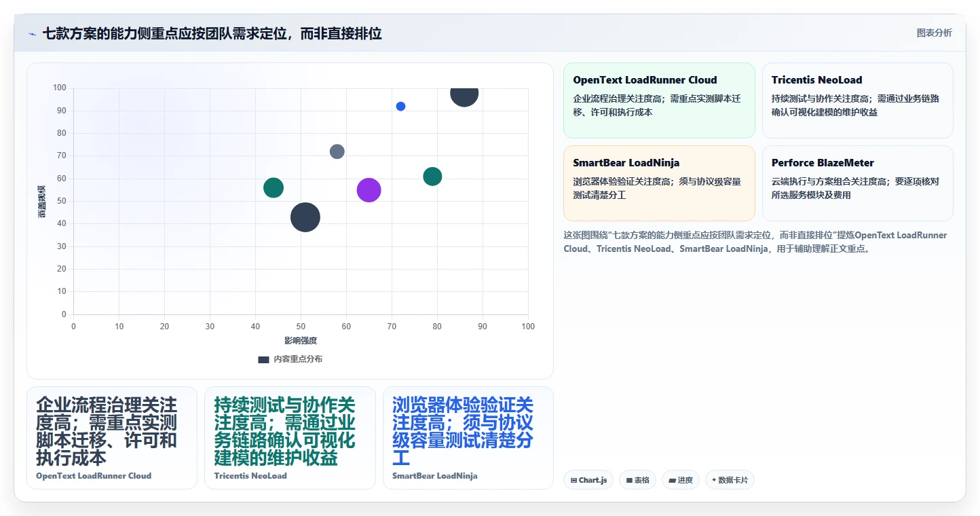Select the 数据卡片 tag chip
980x516 pixels.
tap(730, 480)
